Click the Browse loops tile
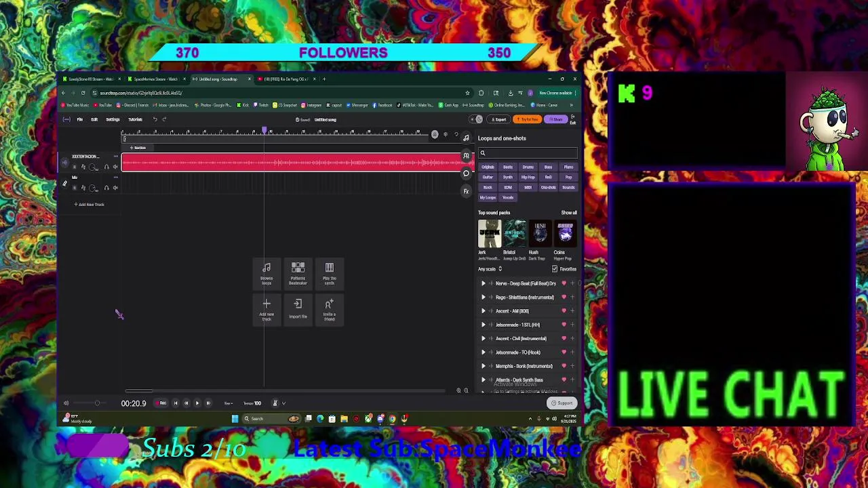The height and width of the screenshot is (488, 868). point(267,274)
